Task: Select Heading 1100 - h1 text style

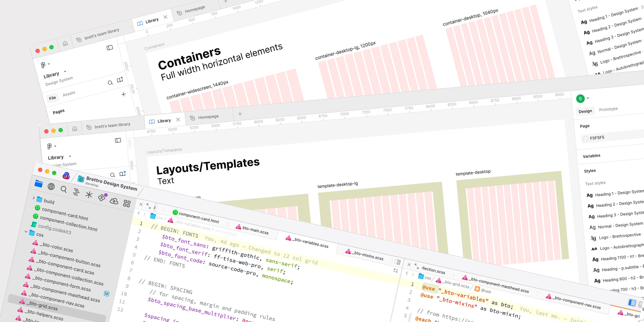Action: [619, 257]
